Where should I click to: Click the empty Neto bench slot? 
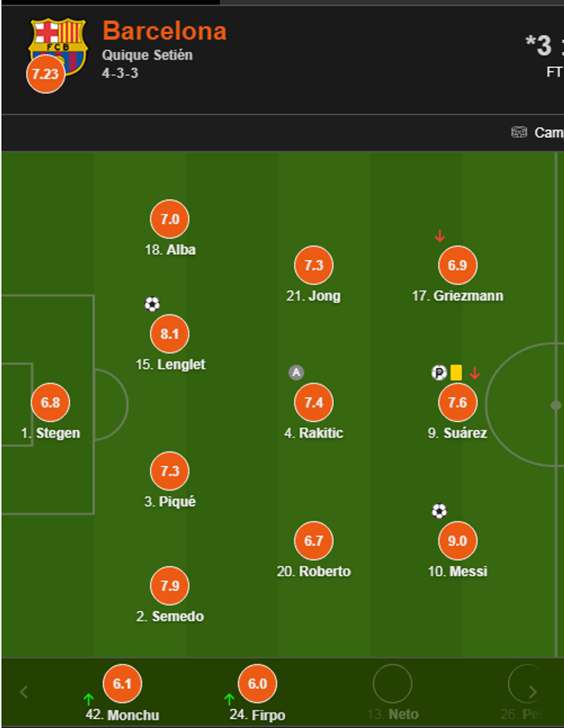click(392, 684)
